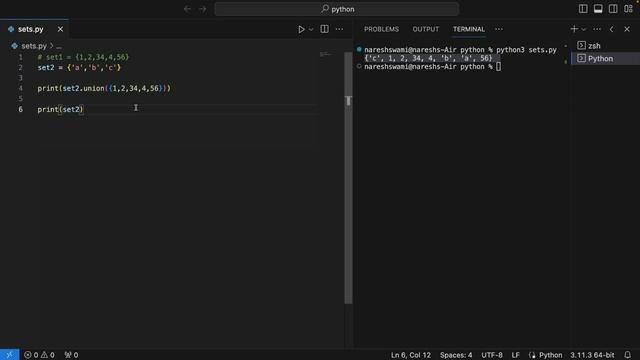Open new terminal profile dropdown
Viewport: 640px width, 360px height.
click(x=584, y=29)
